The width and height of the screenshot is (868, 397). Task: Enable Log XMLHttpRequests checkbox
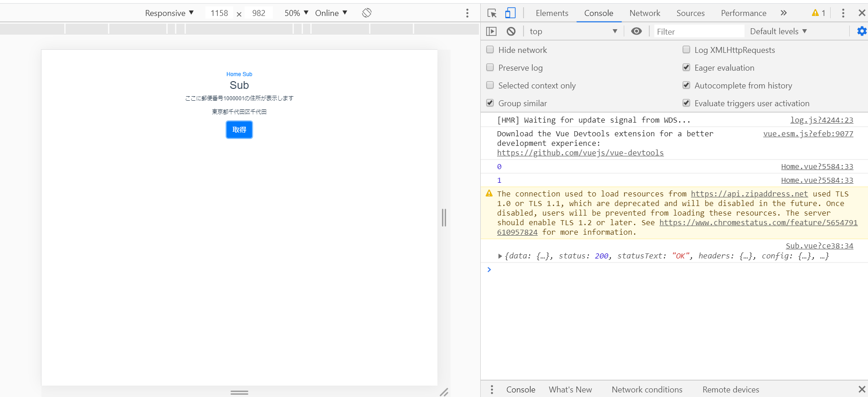point(686,50)
